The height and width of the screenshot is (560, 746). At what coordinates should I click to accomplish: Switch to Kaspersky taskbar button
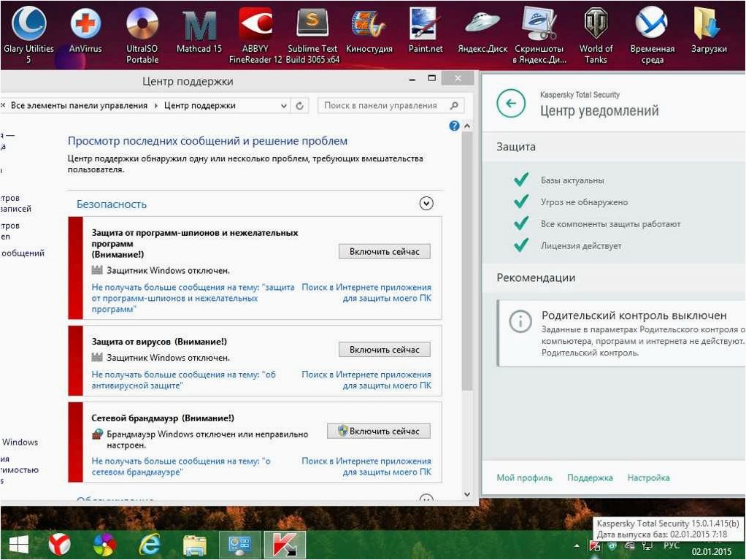coord(285,545)
